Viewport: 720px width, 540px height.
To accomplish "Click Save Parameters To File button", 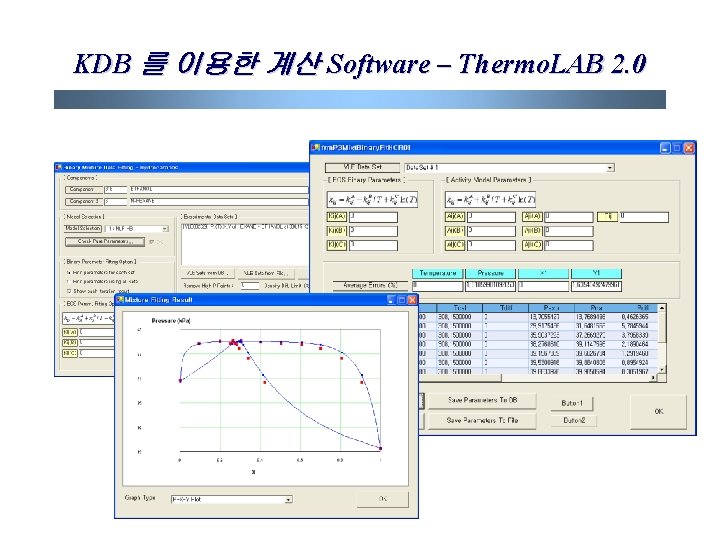I will (x=482, y=420).
